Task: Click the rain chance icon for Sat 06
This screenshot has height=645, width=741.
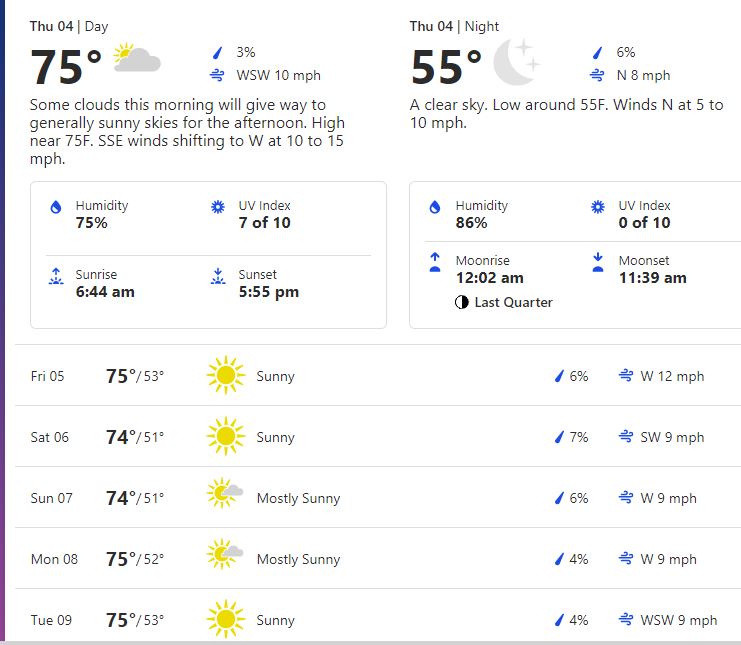Action: pos(560,437)
